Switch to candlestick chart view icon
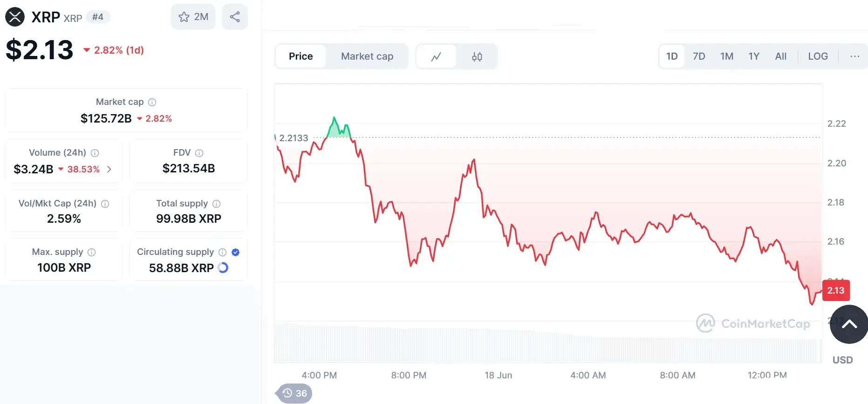Image resolution: width=868 pixels, height=404 pixels. pos(477,56)
